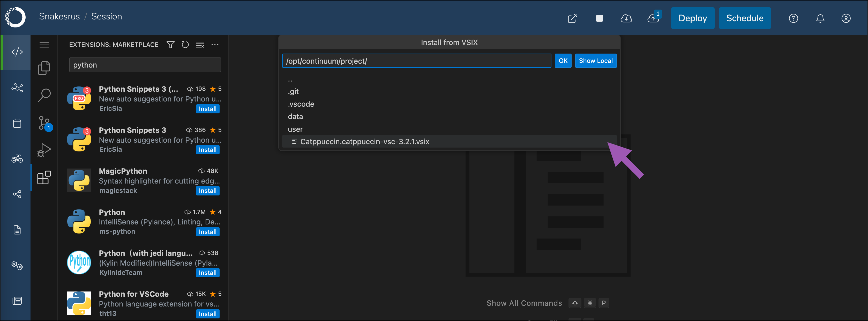Click the filter extensions funnel icon
Image resolution: width=868 pixels, height=321 pixels.
[x=170, y=45]
